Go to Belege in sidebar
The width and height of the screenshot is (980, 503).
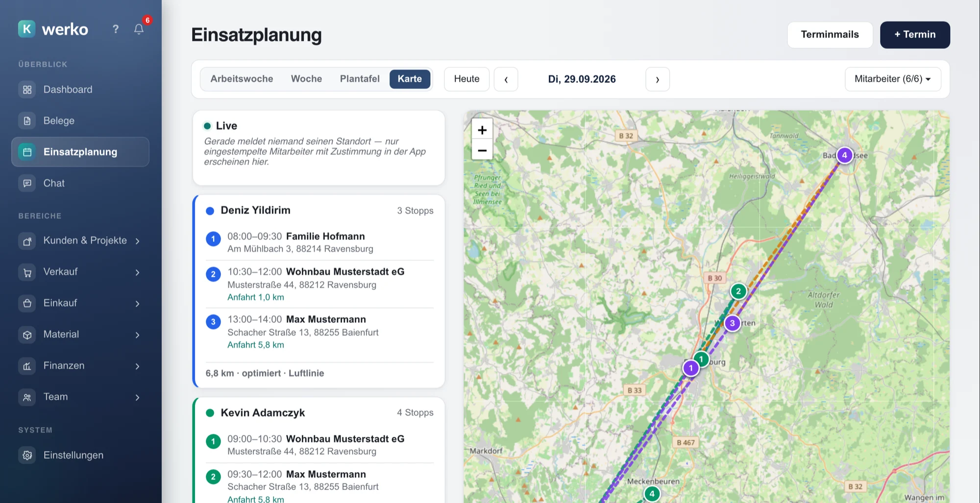pyautogui.click(x=80, y=120)
